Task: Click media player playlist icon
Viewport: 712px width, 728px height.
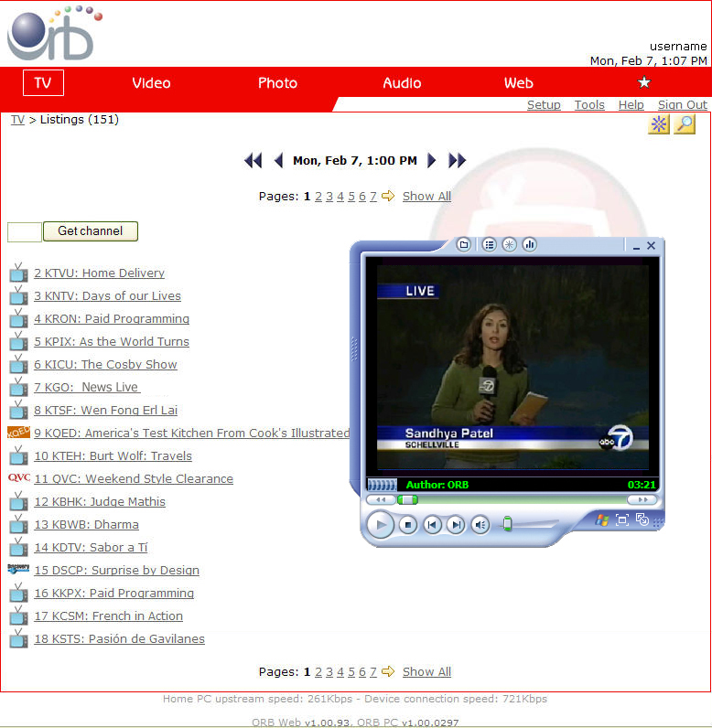Action: [489, 245]
